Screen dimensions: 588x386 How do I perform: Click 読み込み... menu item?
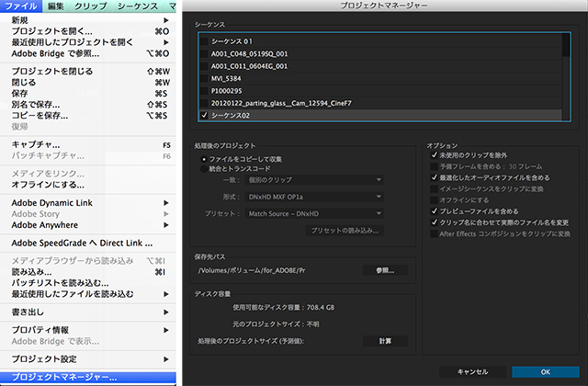pos(88,272)
